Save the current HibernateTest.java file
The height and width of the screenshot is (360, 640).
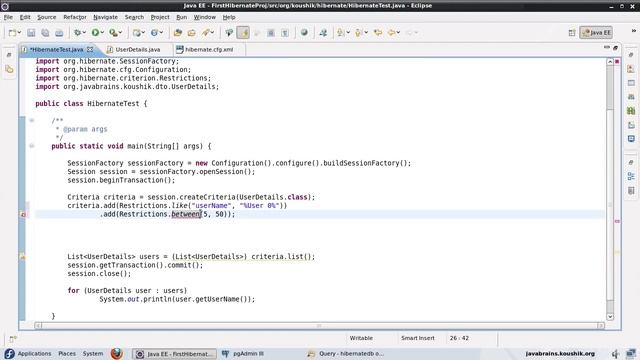(31, 33)
